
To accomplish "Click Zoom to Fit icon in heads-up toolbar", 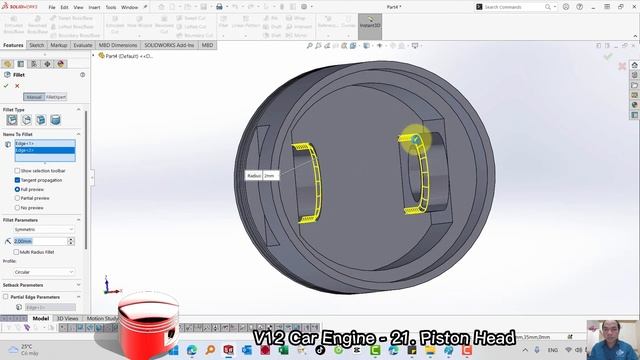I will click(x=310, y=46).
